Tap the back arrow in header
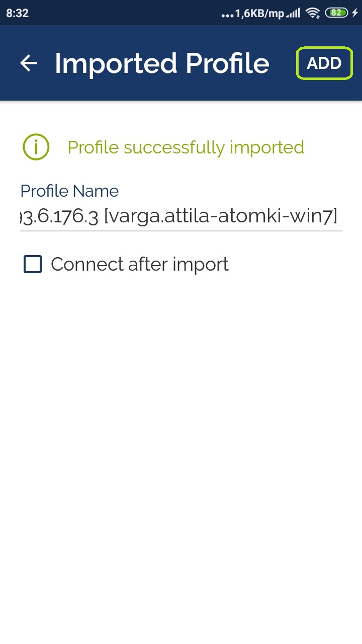Screen dimensions: 362x644 point(29,63)
